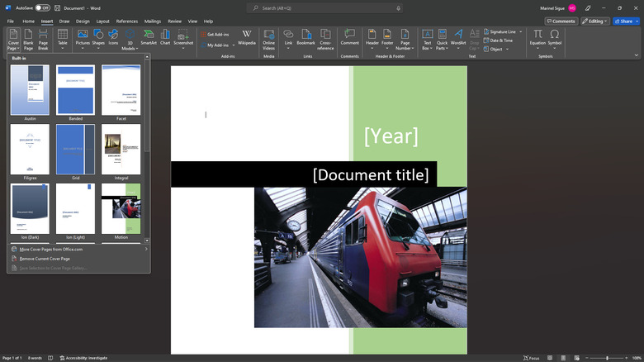Toggle the AutoSave switch
Viewport: 644px width, 362px height.
point(42,7)
